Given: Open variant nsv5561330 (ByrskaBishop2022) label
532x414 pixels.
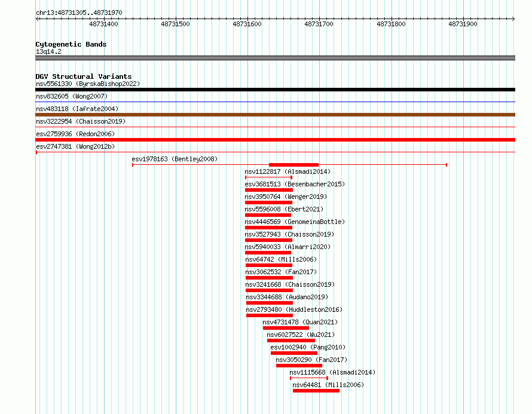Looking at the screenshot, I should pos(88,84).
